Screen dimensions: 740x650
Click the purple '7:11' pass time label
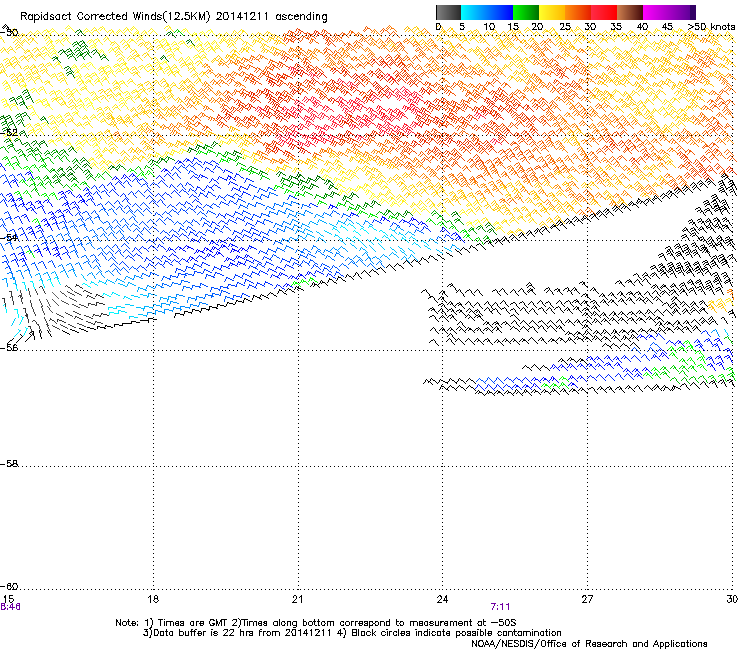coord(500,607)
